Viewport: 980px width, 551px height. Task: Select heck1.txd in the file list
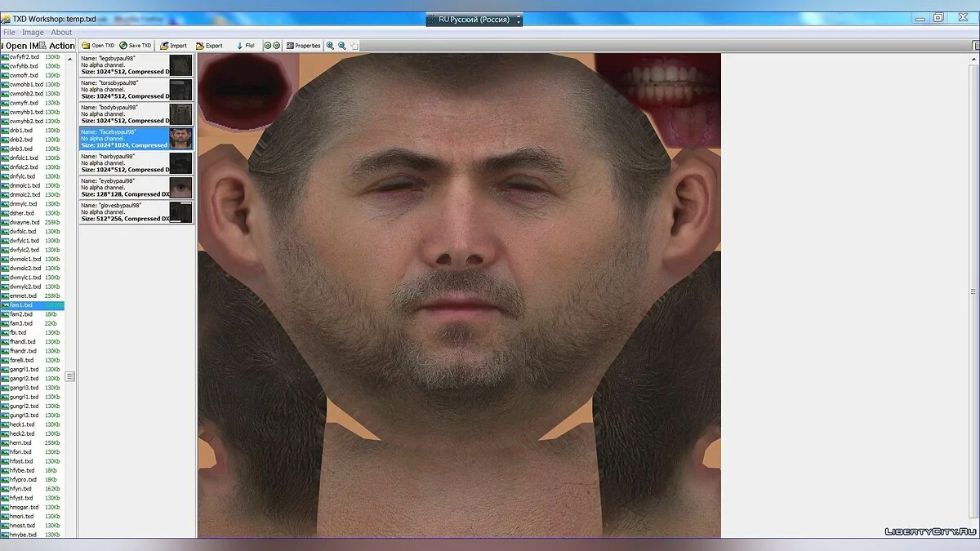point(33,424)
